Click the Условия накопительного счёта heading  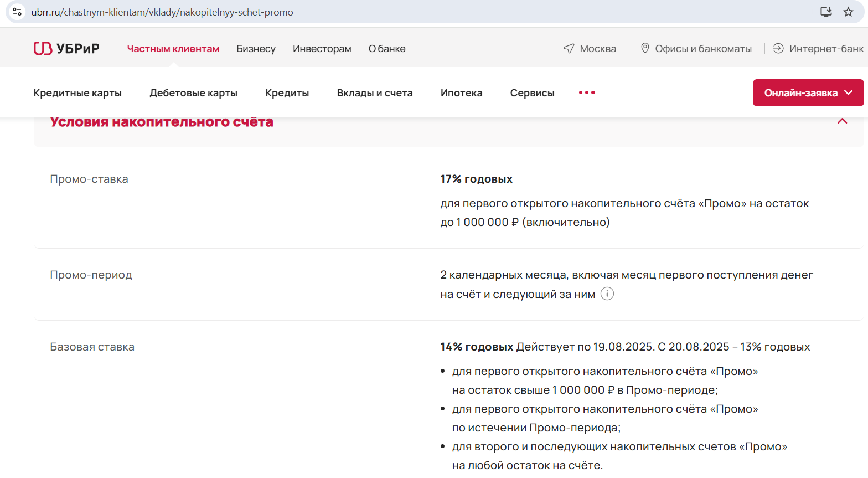tap(162, 122)
